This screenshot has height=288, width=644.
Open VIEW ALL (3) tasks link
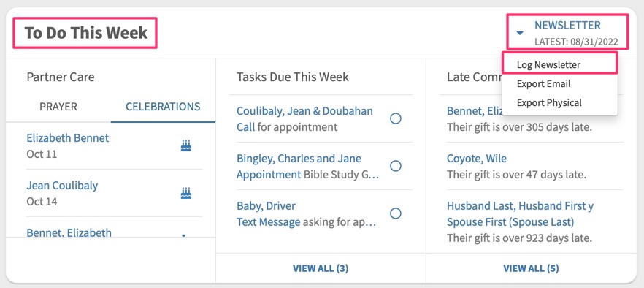[321, 269]
